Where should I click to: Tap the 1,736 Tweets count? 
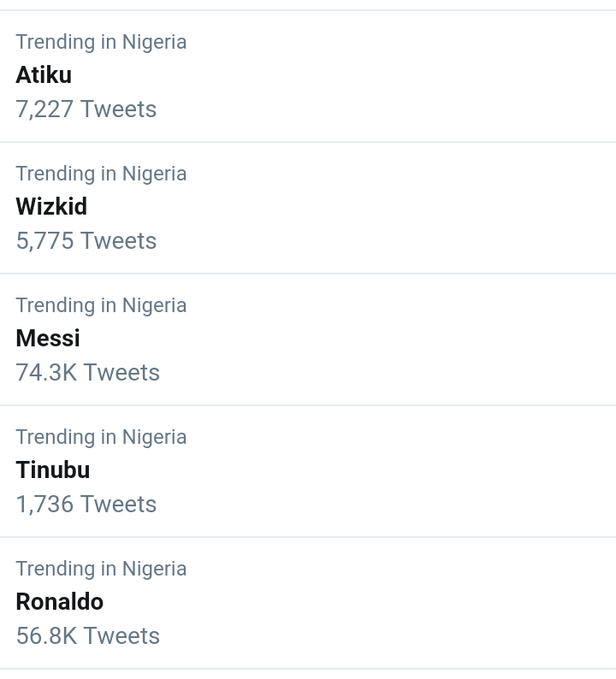tap(86, 505)
